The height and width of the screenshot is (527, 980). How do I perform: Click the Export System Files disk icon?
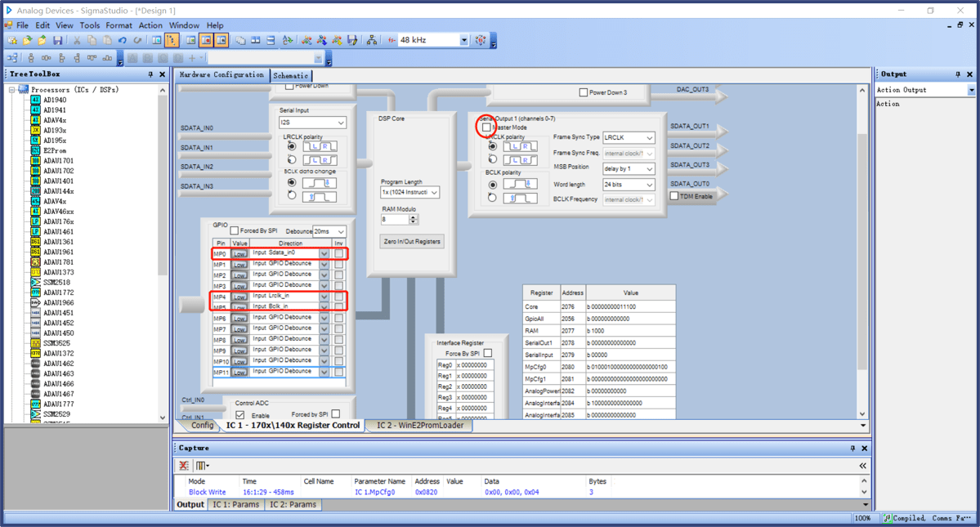coord(352,39)
